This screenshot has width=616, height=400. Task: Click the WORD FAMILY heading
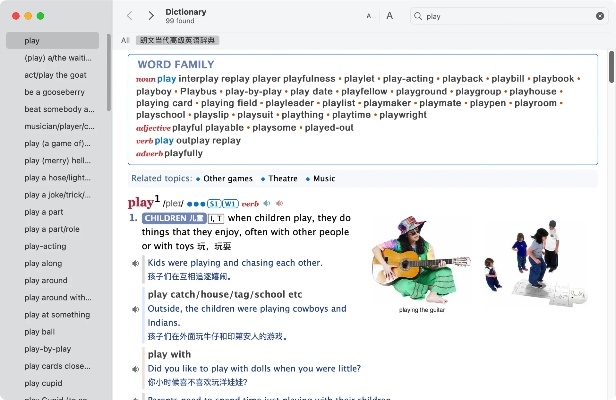(176, 64)
